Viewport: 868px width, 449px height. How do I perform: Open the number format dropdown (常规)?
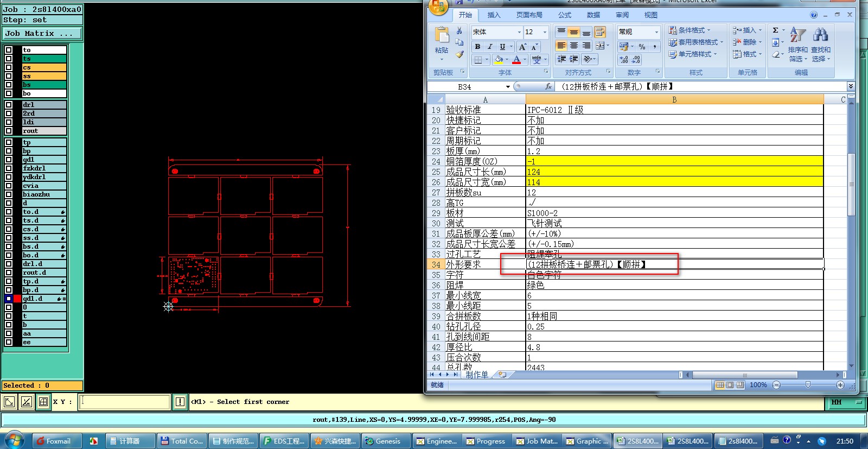coord(656,32)
